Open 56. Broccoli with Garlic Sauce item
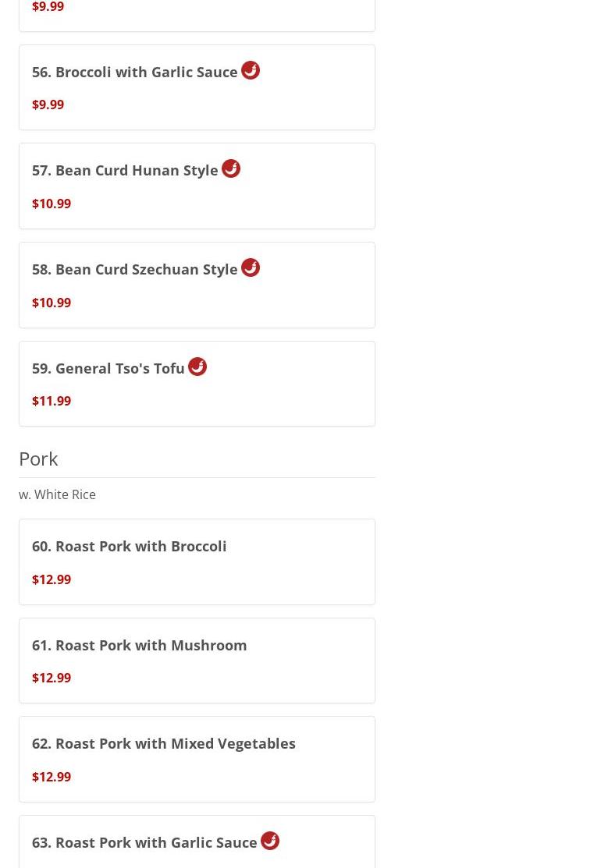This screenshot has height=868, width=601. [197, 87]
